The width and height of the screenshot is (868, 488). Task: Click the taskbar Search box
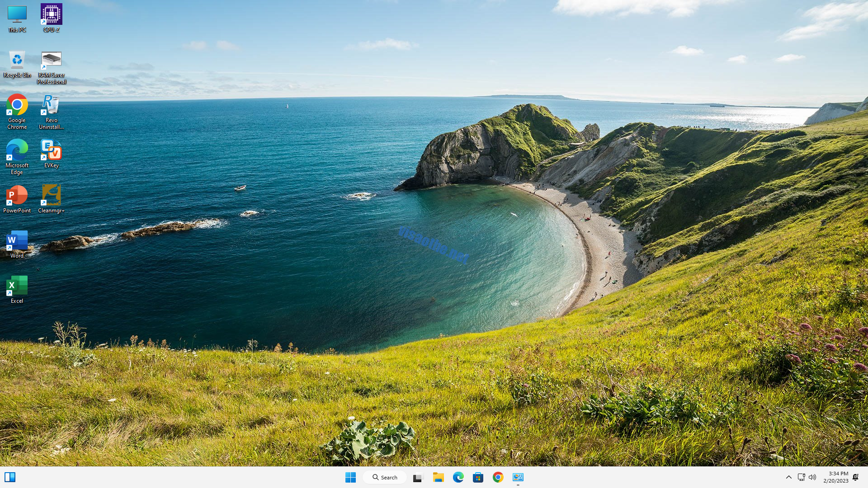coord(385,477)
